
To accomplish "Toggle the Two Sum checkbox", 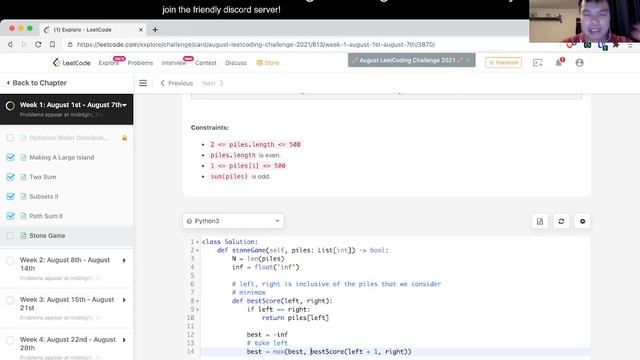I will 11,177.
